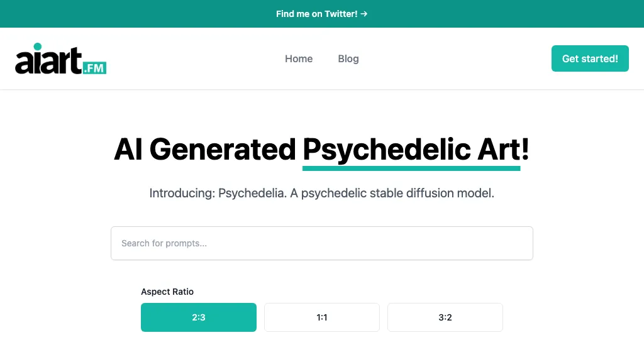Click the "AI Generated" words in headline
644x362 pixels.
click(x=204, y=150)
